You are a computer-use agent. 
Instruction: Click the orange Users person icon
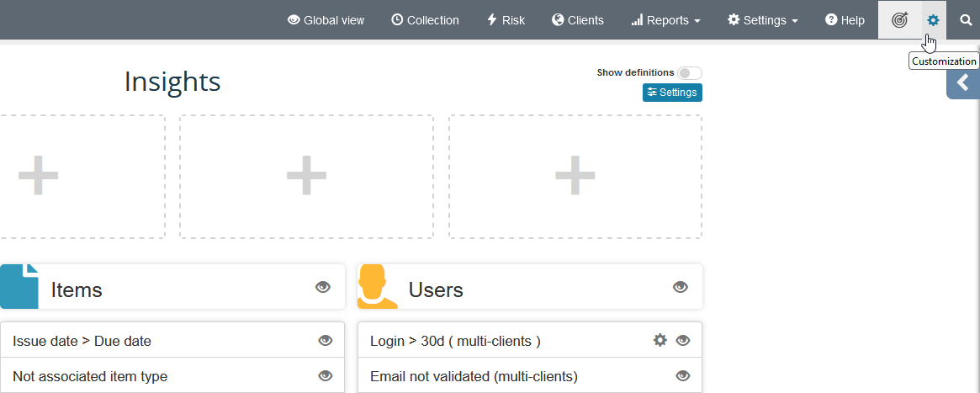click(377, 287)
